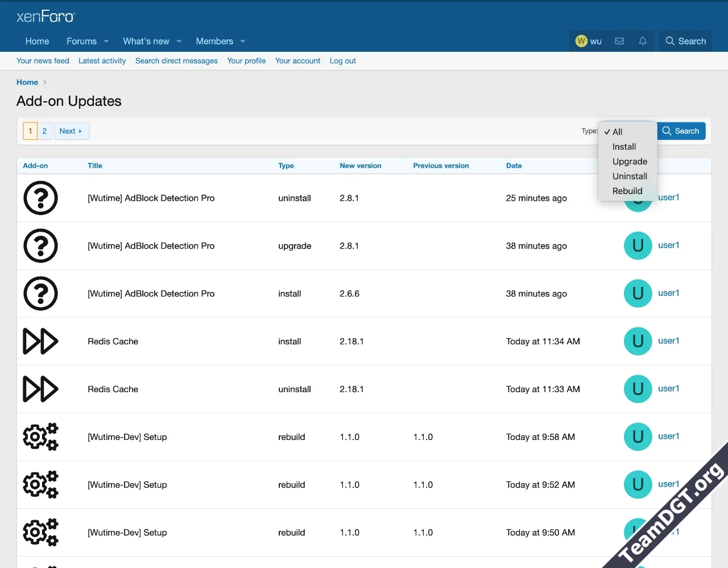Click the question-mark icon of the upgrade row
This screenshot has width=728, height=568.
[40, 246]
